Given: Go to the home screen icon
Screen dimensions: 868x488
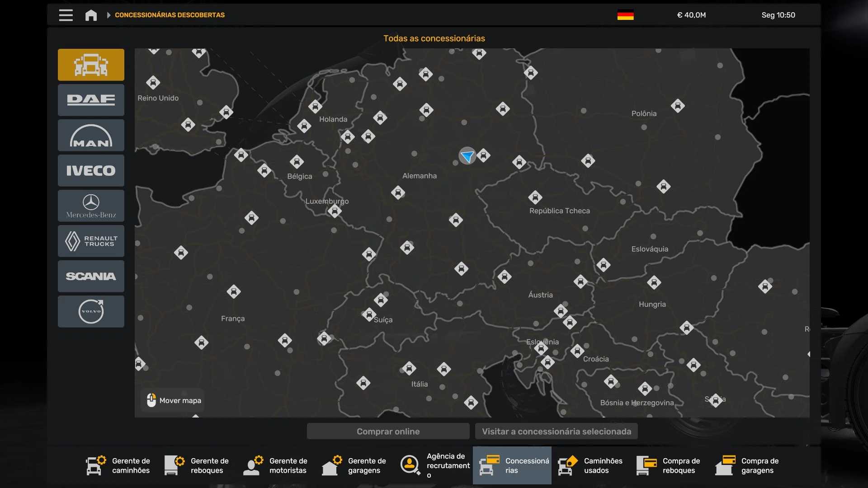Looking at the screenshot, I should [91, 15].
